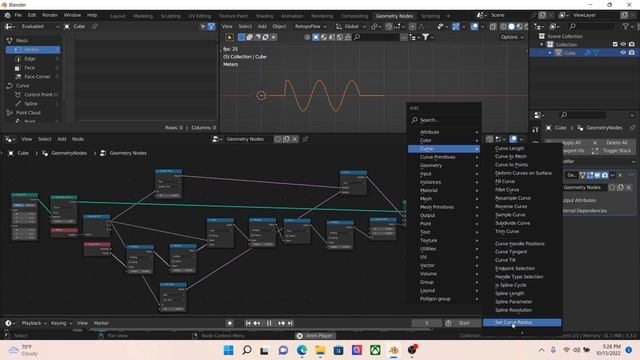Image resolution: width=640 pixels, height=360 pixels.
Task: Open the Playback dropdown in the timeline
Action: tap(34, 323)
